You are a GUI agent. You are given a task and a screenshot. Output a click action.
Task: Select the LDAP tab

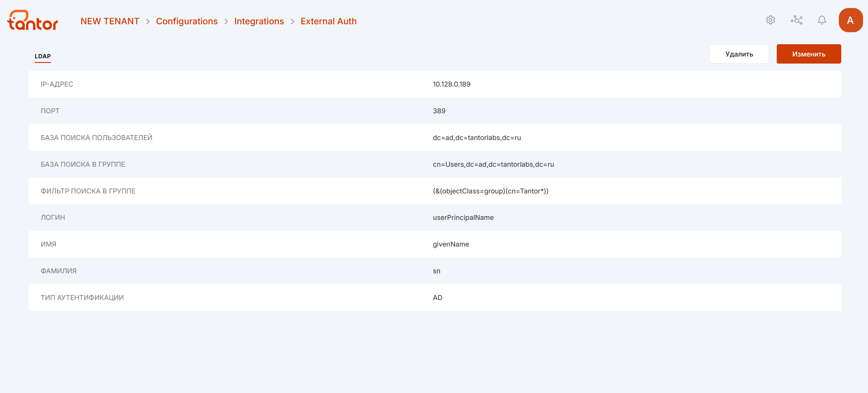pyautogui.click(x=43, y=56)
